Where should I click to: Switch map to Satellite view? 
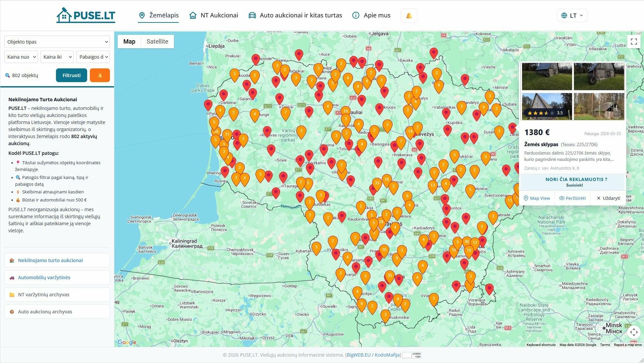pyautogui.click(x=157, y=42)
